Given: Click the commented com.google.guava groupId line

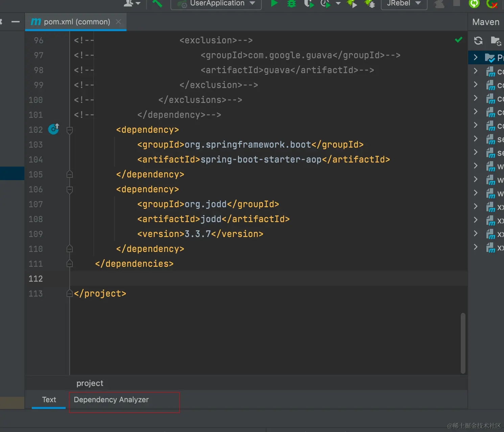Looking at the screenshot, I should point(300,55).
